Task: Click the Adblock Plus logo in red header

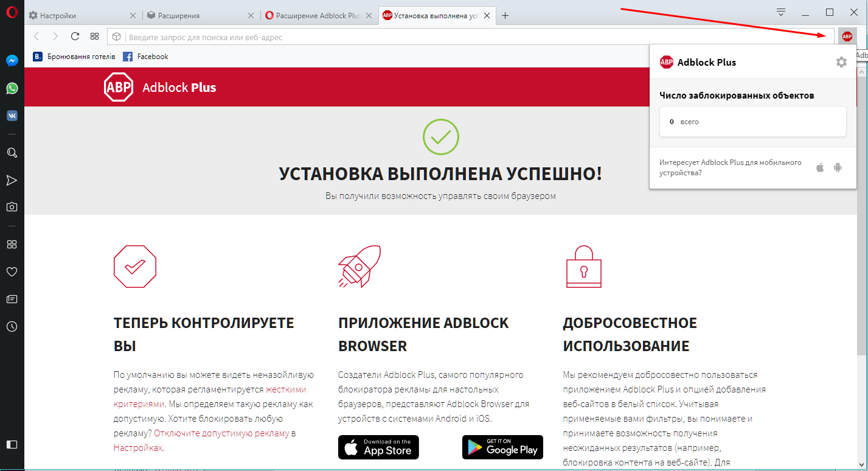Action: 160,87
